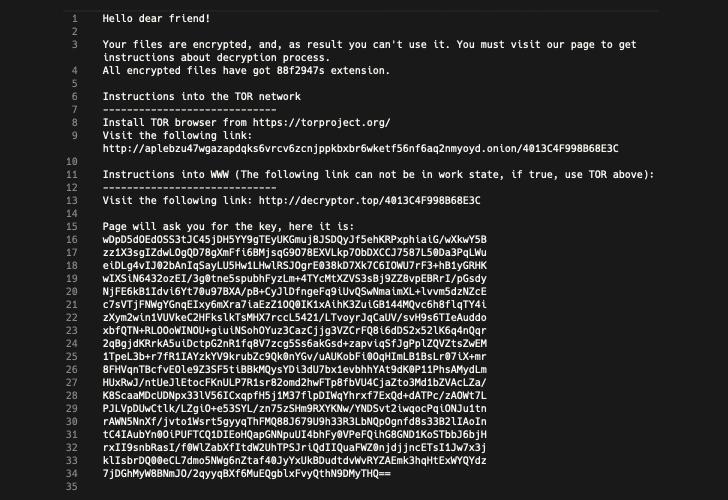Viewport: 728px width, 500px height.
Task: Click the key line starting with 'HUxRwJ'
Action: point(294,383)
